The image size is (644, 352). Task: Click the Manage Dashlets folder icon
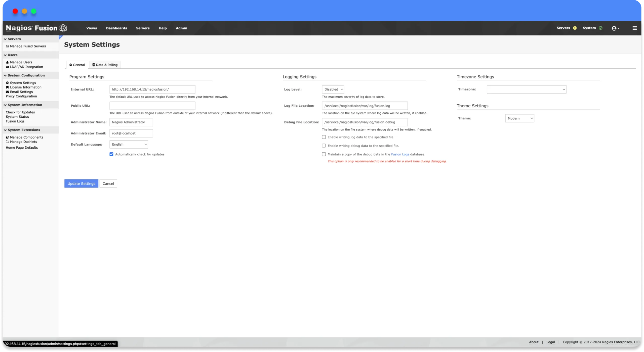point(7,142)
